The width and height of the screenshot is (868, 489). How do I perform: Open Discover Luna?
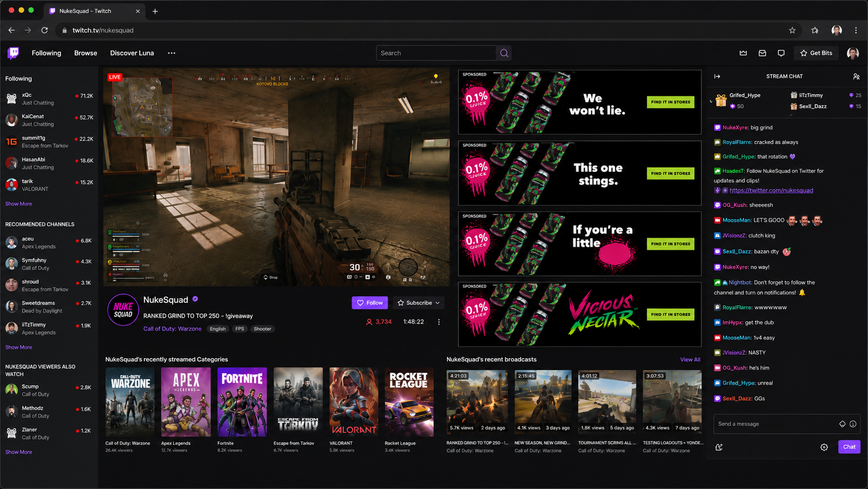pos(132,53)
